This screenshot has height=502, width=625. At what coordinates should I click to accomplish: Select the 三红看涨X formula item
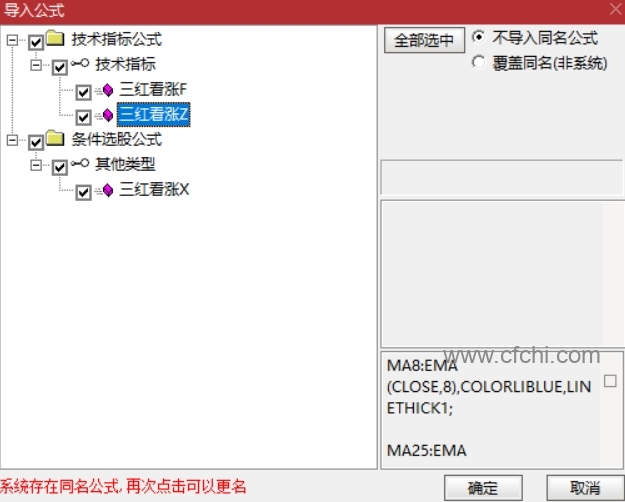tap(154, 189)
